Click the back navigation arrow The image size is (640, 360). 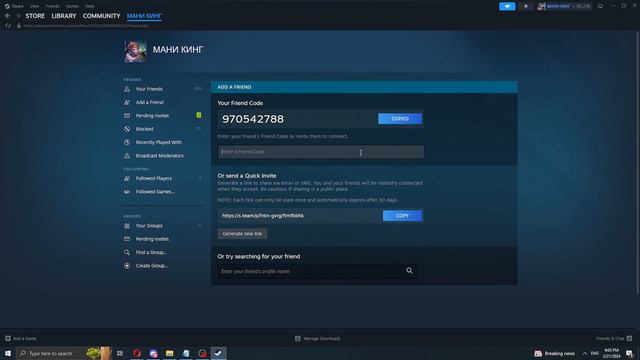point(8,16)
